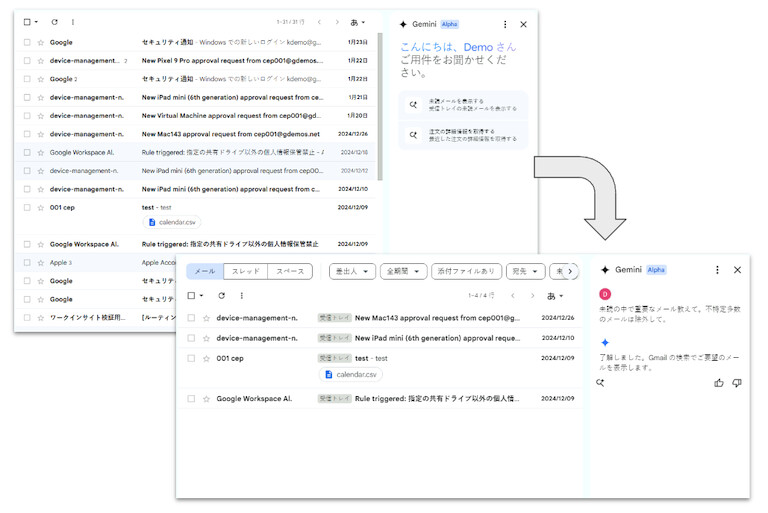Open more options menu in front results toolbar
This screenshot has height=513, width=768.
click(241, 295)
